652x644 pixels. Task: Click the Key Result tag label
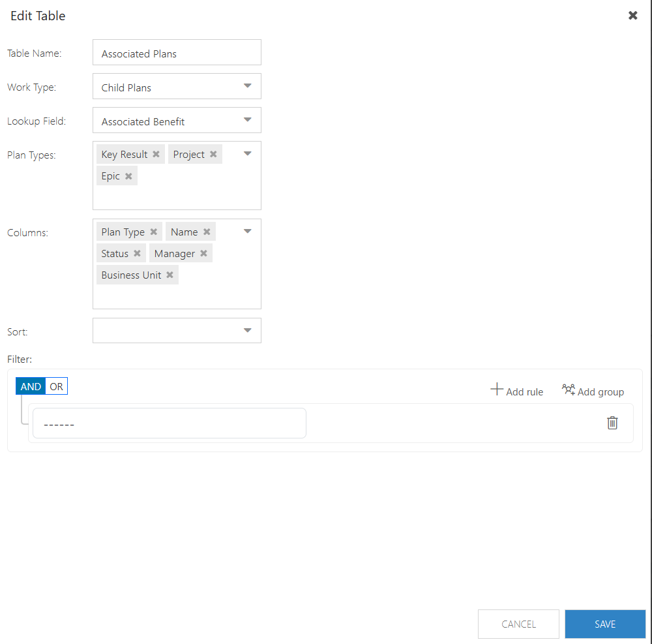point(125,155)
